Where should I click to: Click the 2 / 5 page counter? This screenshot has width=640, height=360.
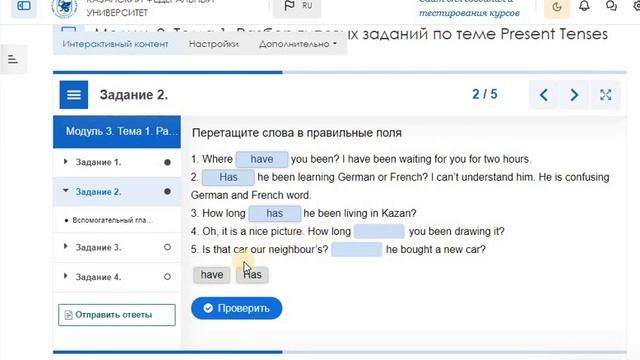coord(484,94)
